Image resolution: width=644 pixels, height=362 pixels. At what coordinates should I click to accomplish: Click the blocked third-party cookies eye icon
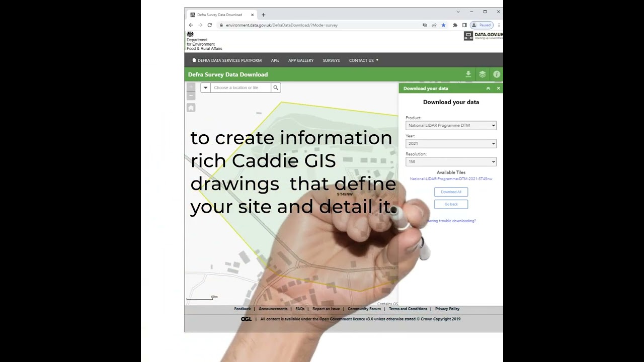(x=425, y=25)
